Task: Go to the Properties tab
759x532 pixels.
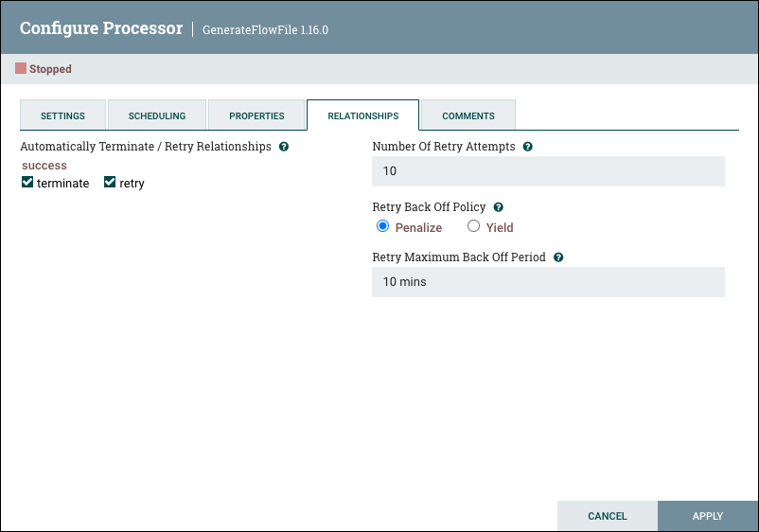Action: pos(256,115)
